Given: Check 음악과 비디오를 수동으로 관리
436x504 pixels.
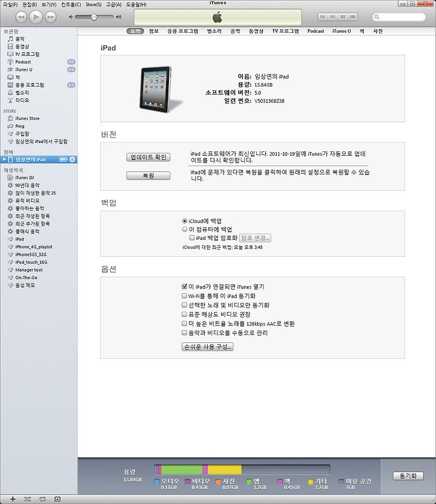Looking at the screenshot, I should (x=185, y=333).
